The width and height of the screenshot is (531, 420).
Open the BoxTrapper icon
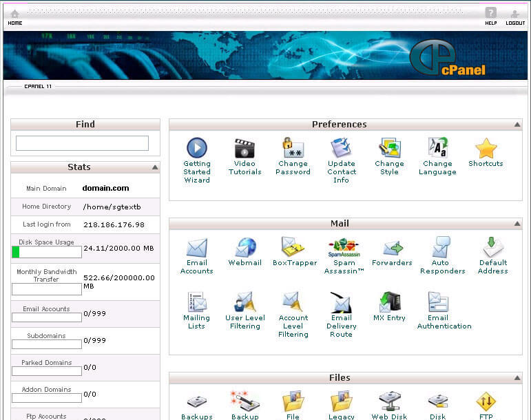click(293, 247)
